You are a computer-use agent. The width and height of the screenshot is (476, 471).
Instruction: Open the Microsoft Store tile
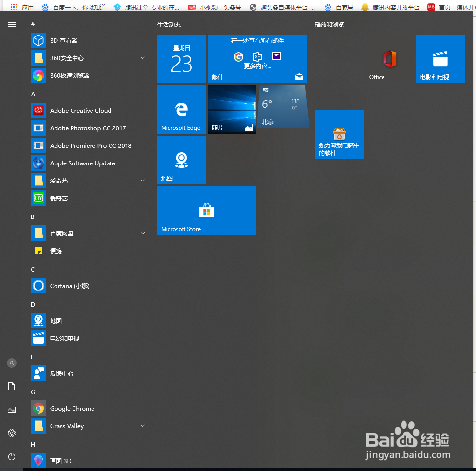[x=207, y=211]
